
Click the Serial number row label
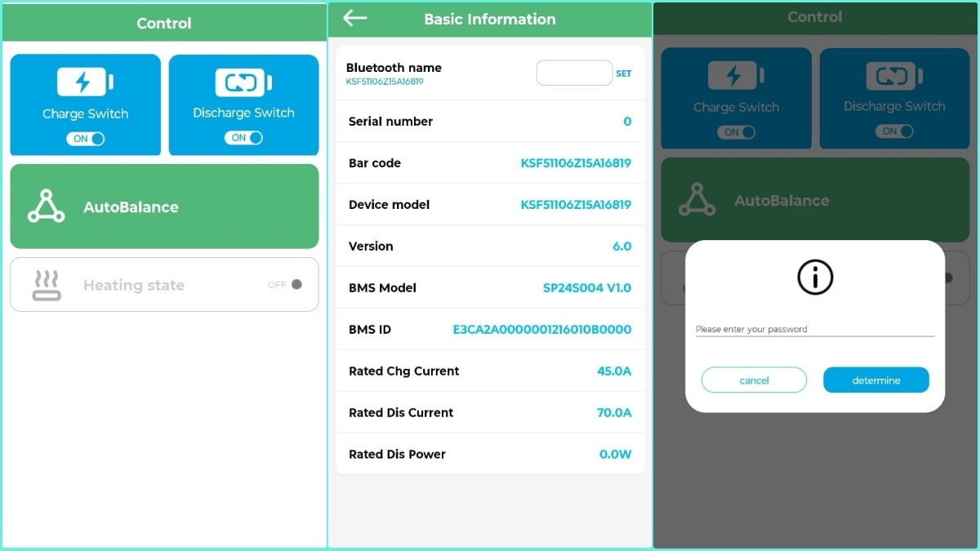coord(390,122)
